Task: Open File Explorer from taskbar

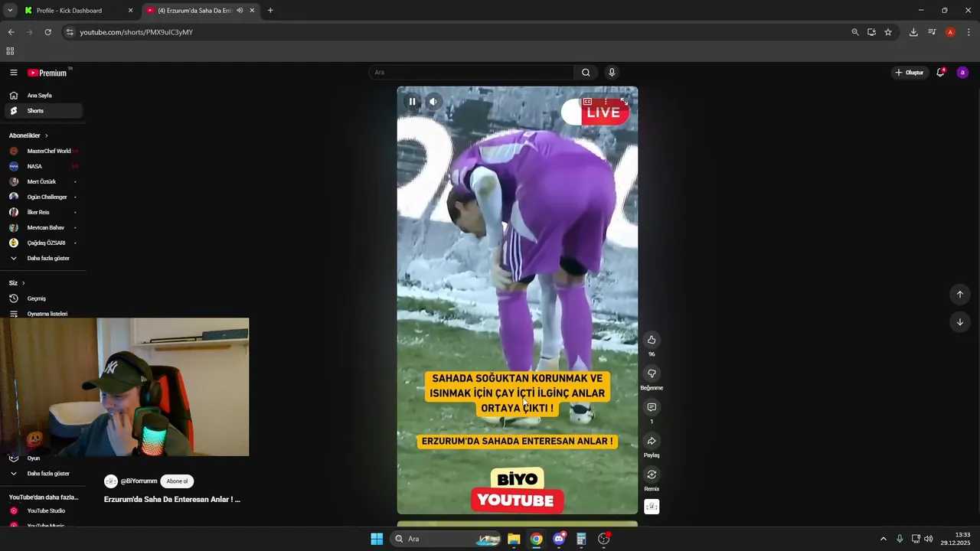Action: 514,539
